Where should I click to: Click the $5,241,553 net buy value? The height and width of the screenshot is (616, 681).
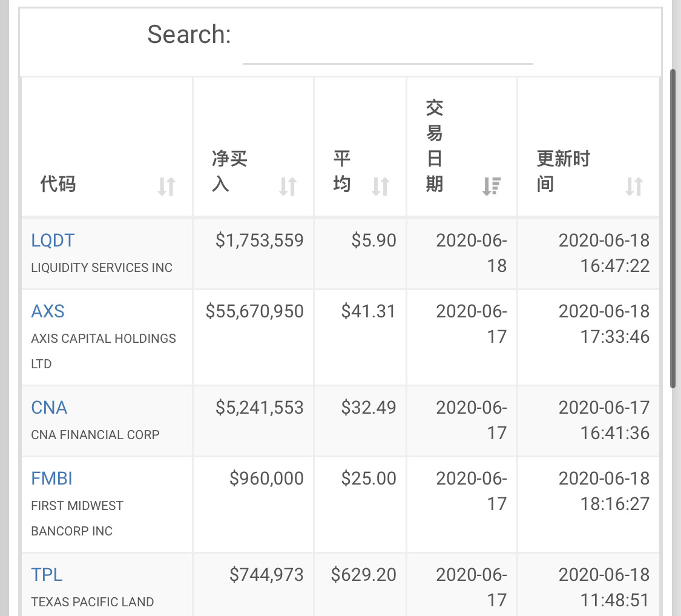[260, 408]
